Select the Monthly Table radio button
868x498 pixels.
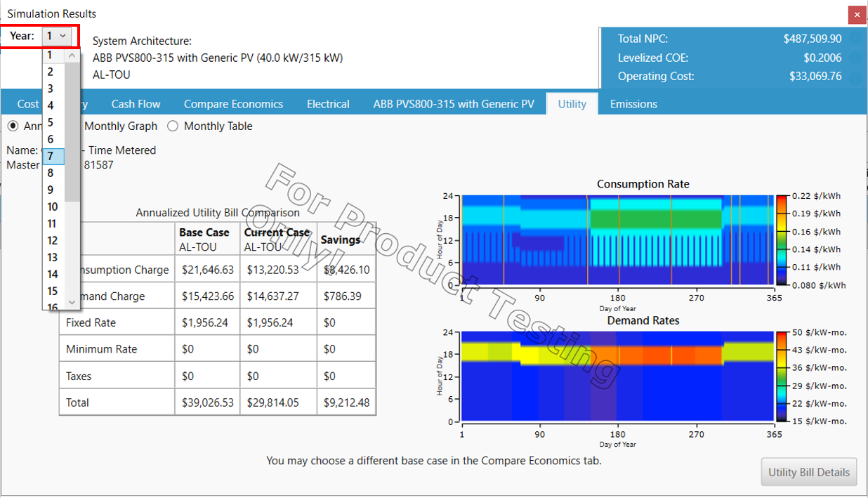(173, 126)
